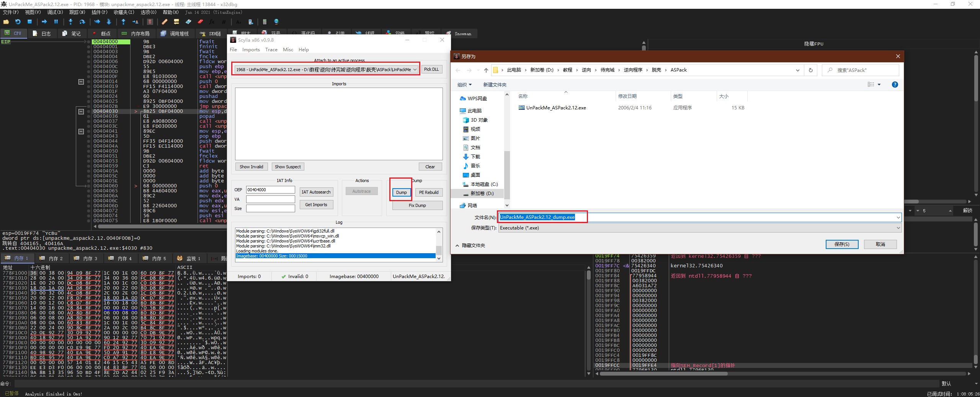Collapse folders with 隐藏文件夹 expander
Screen dimensions: 980x397
coord(470,246)
